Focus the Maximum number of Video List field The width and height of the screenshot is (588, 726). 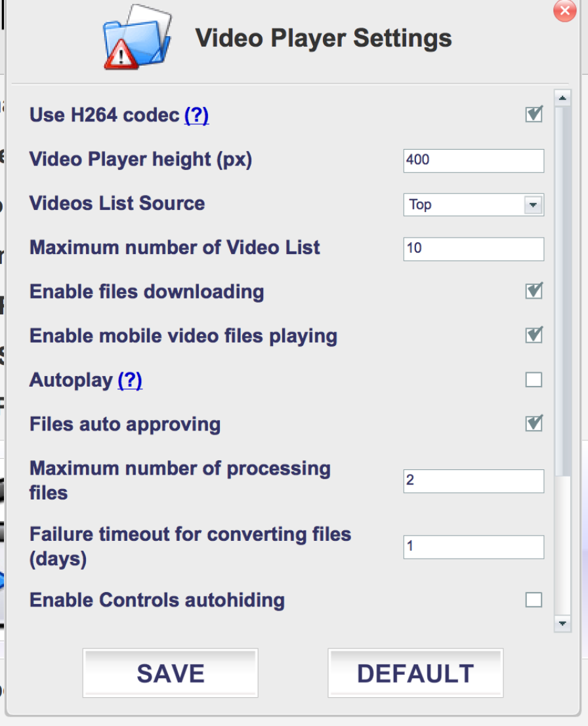click(x=473, y=249)
